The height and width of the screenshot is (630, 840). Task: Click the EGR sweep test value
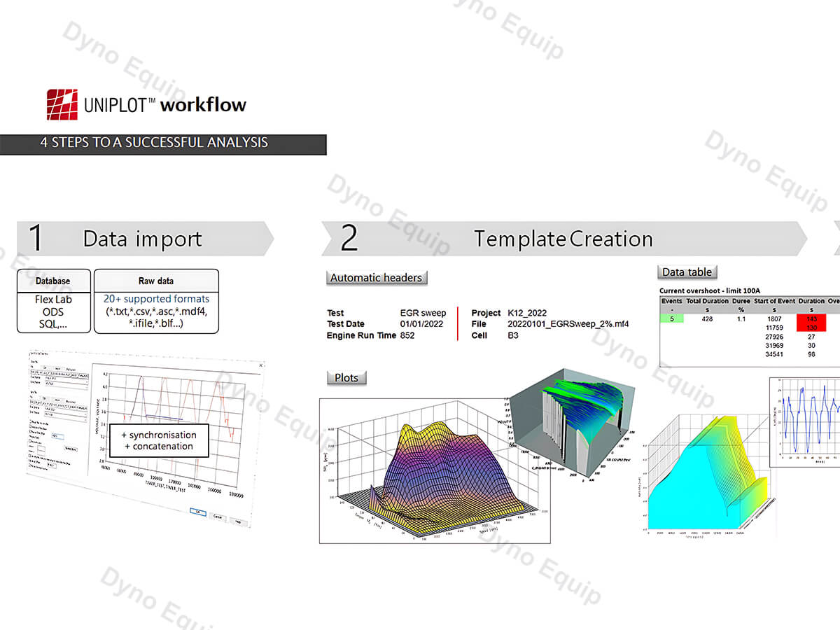(x=423, y=313)
